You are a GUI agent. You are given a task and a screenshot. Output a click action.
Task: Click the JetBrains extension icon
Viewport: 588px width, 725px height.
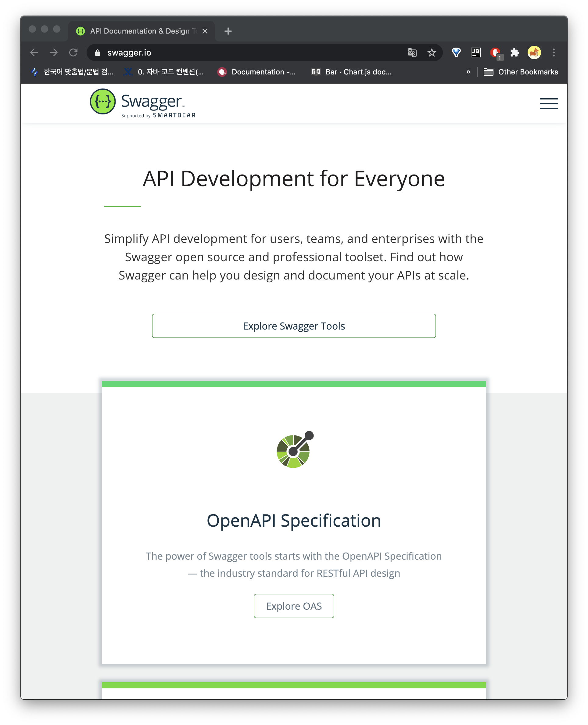pyautogui.click(x=475, y=52)
